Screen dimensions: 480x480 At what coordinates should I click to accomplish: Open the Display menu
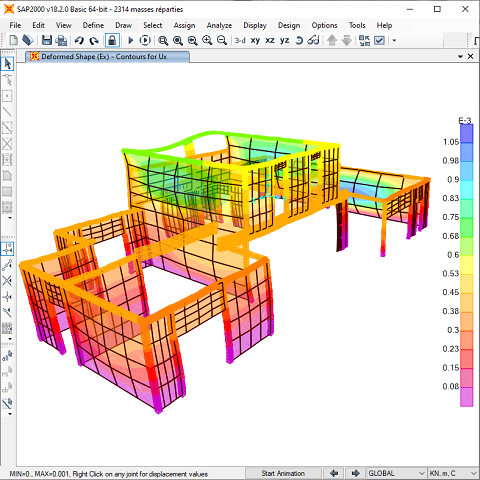pyautogui.click(x=255, y=25)
